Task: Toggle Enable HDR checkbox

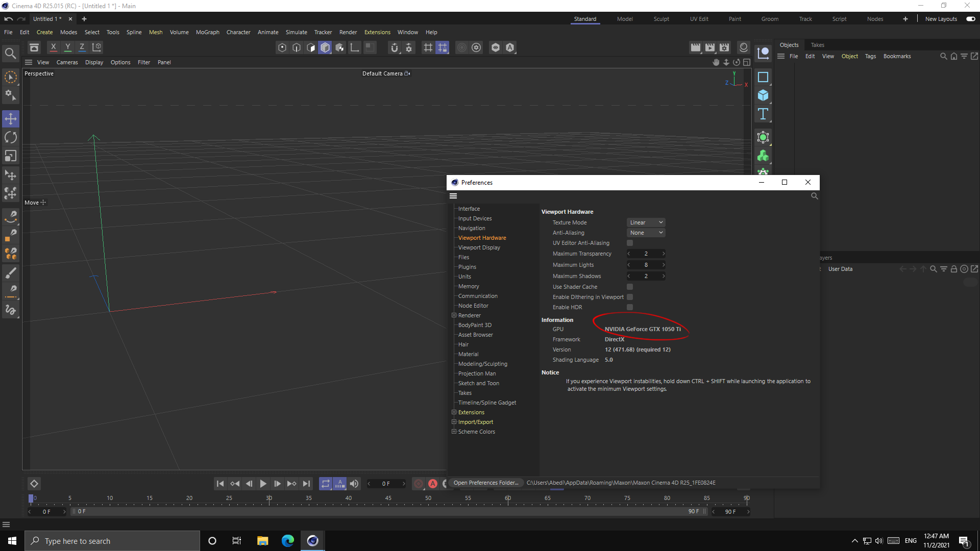Action: tap(629, 307)
